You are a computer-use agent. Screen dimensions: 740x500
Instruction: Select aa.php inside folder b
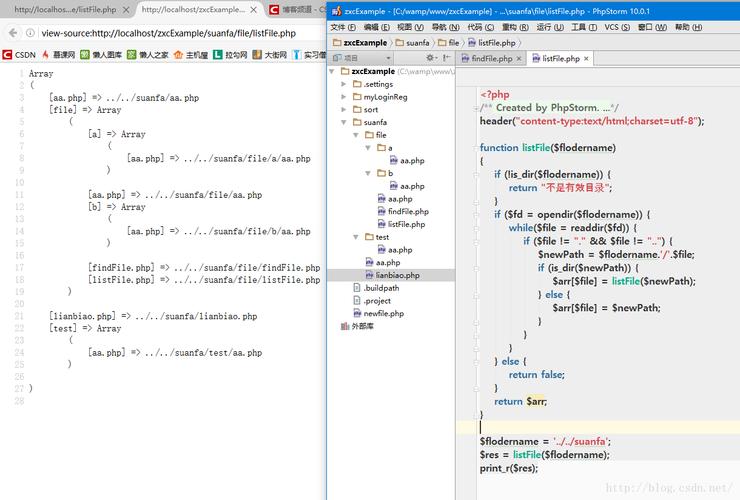point(407,186)
